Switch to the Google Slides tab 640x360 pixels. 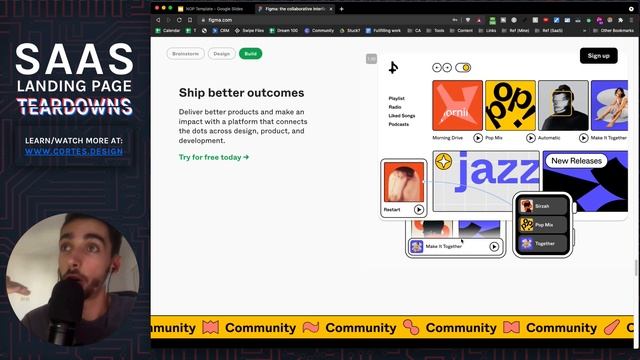[x=211, y=9]
